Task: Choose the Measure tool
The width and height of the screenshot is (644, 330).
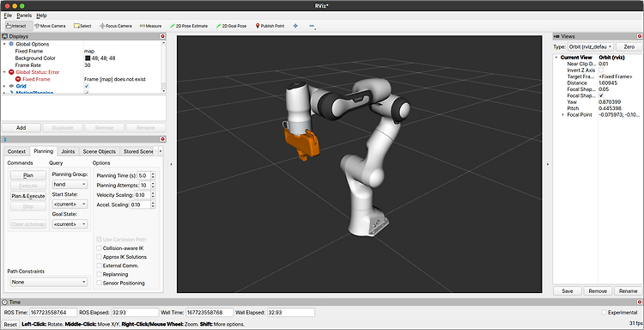Action: coord(150,26)
